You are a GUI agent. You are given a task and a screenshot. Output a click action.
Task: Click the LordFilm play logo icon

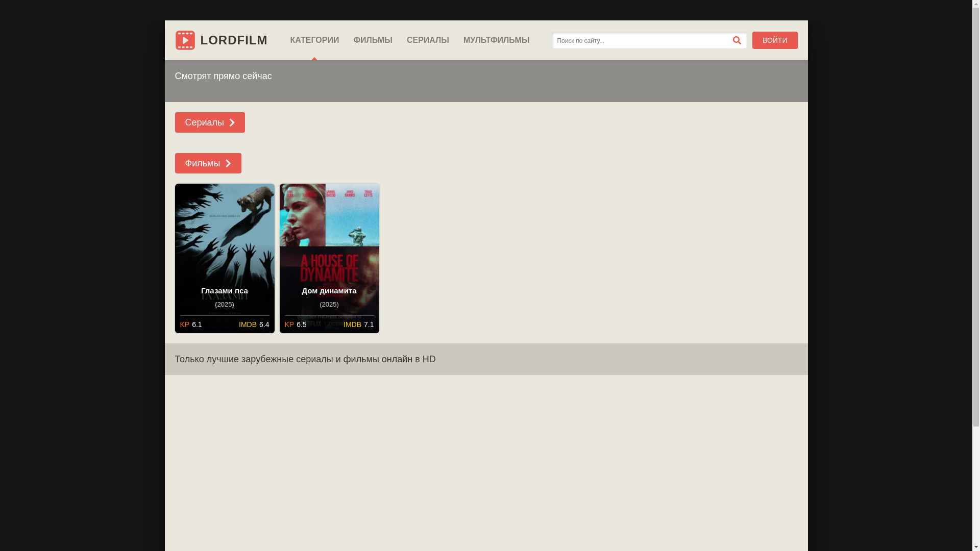[x=185, y=40]
